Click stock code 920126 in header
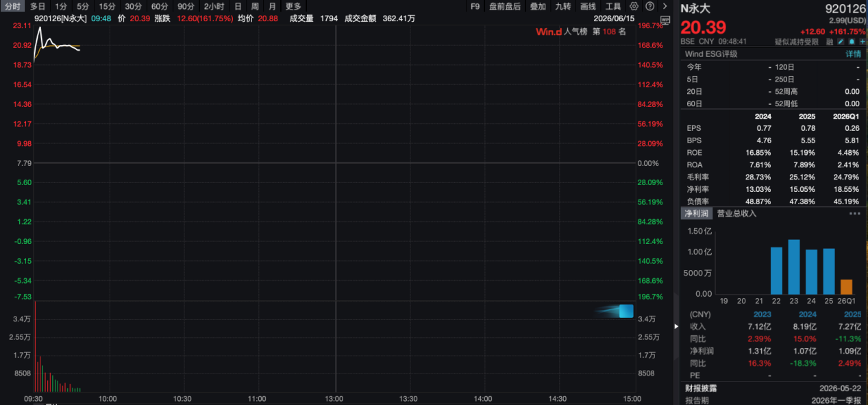The width and height of the screenshot is (868, 405). click(844, 9)
